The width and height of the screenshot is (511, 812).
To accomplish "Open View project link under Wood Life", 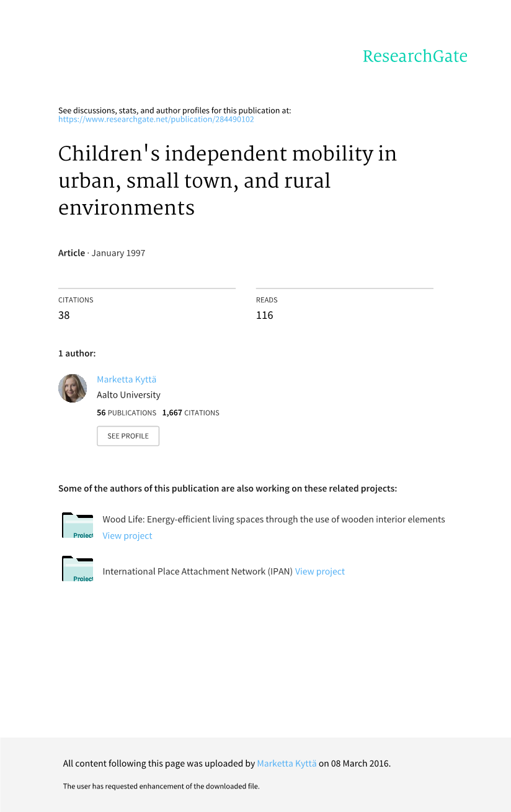I will click(127, 535).
